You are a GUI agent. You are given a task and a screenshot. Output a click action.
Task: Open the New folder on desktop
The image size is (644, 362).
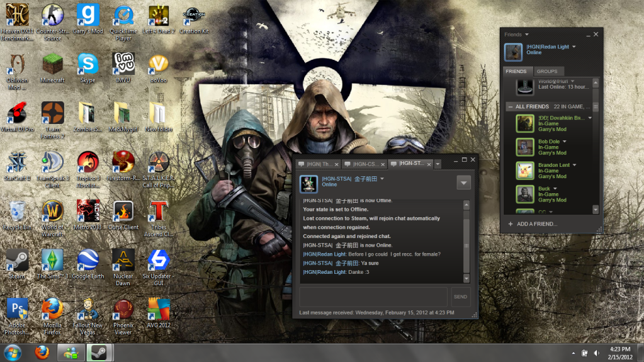tap(159, 117)
